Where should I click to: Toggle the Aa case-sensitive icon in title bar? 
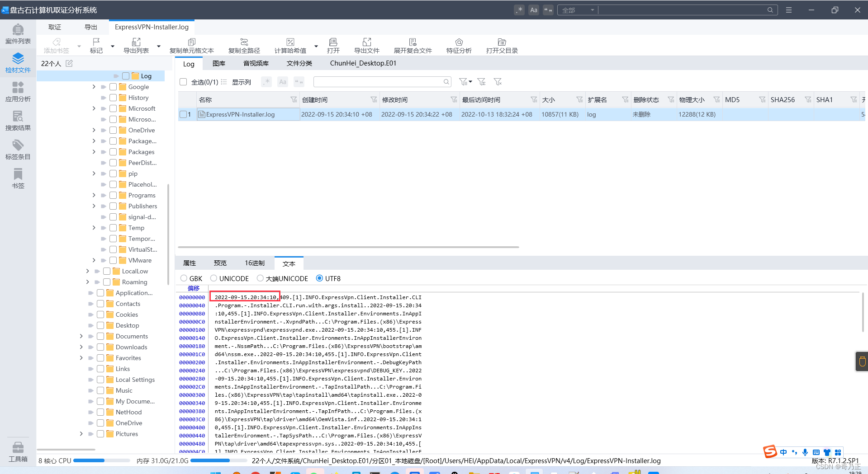pyautogui.click(x=534, y=10)
